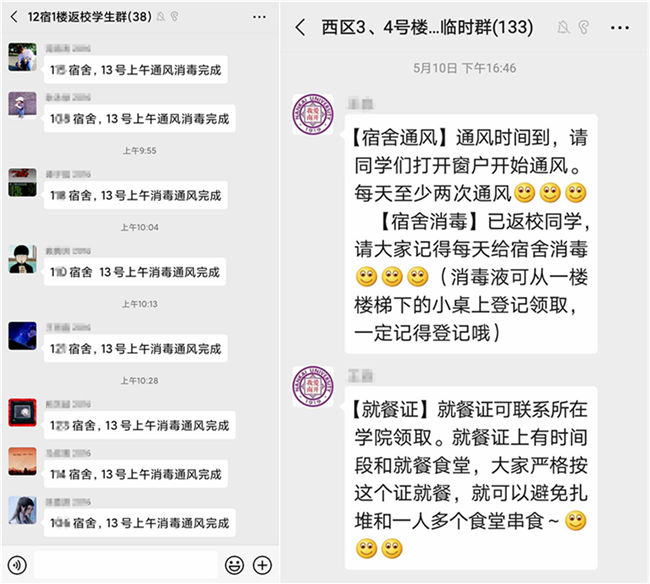Tap the plus attachment button

[262, 565]
